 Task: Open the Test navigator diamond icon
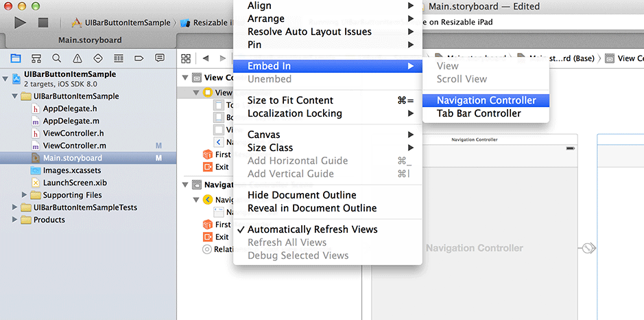click(98, 58)
